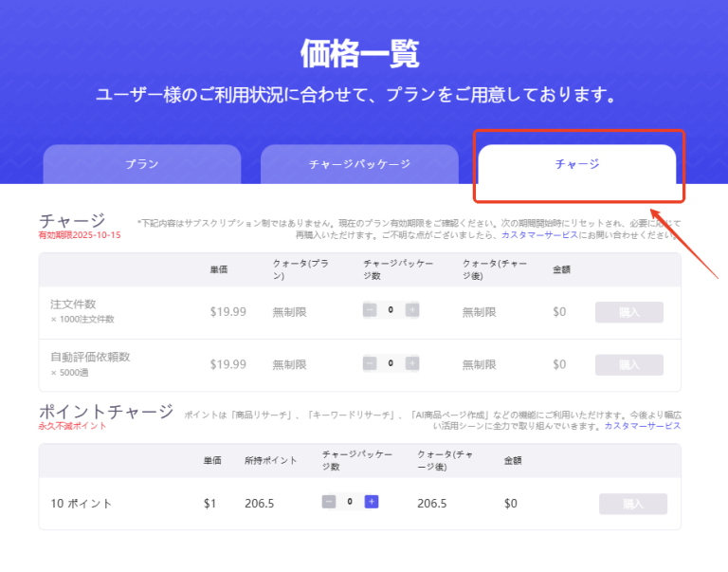Increase package count for 注文件数
728x572 pixels.
pyautogui.click(x=412, y=310)
